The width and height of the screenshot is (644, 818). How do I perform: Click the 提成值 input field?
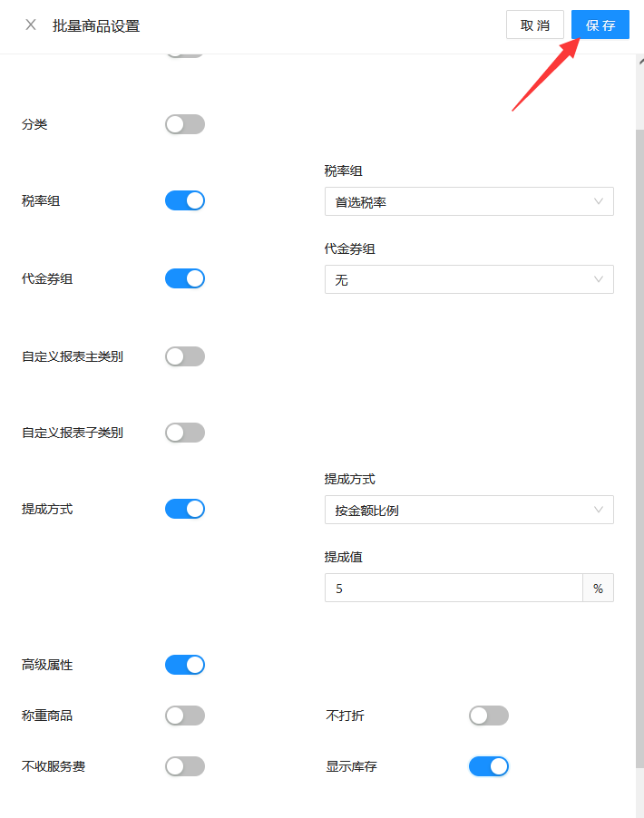click(x=454, y=588)
